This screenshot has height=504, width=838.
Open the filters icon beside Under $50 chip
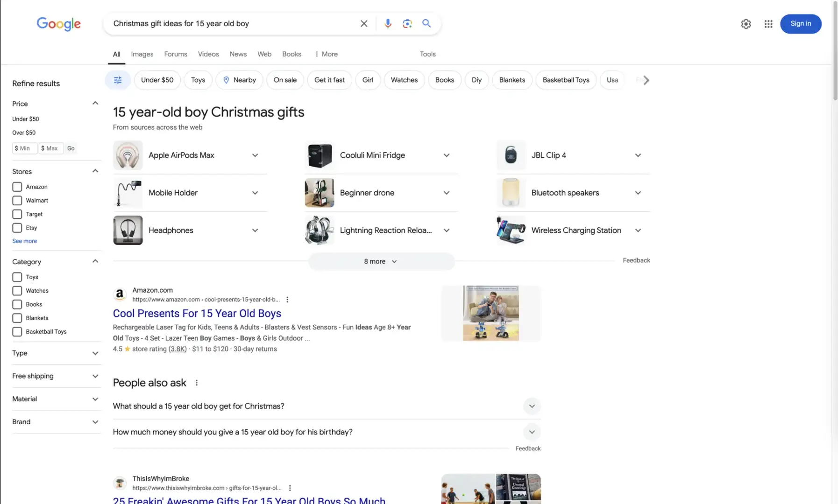[117, 80]
